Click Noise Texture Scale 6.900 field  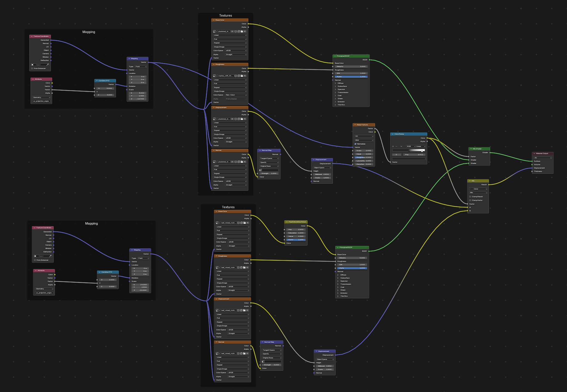pyautogui.click(x=364, y=151)
